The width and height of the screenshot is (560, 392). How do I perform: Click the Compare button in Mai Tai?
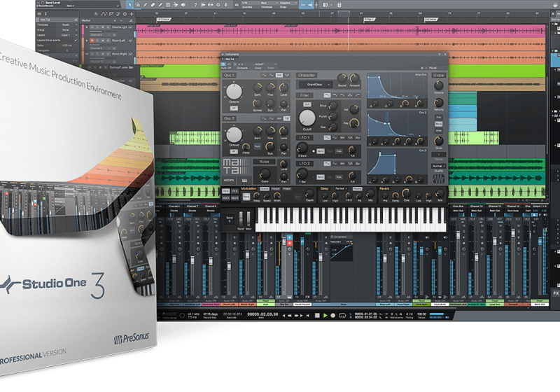242,68
